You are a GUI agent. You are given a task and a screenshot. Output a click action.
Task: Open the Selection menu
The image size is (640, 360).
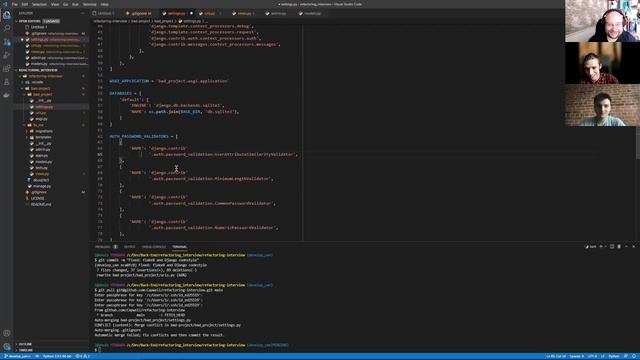click(x=39, y=4)
